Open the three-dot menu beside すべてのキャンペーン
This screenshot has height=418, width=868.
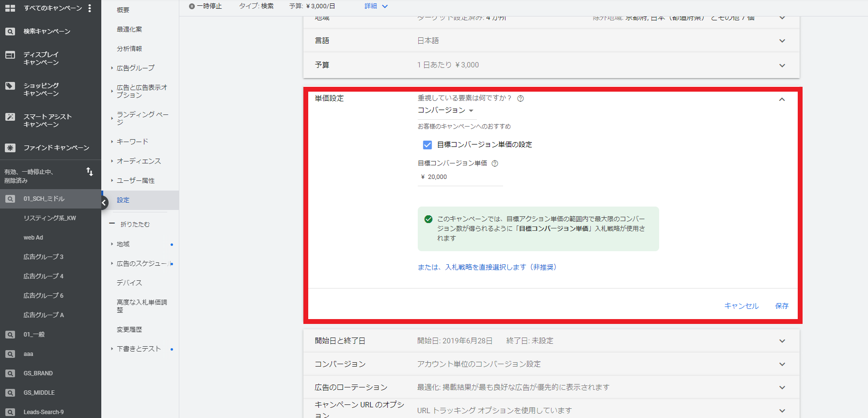pyautogui.click(x=90, y=8)
